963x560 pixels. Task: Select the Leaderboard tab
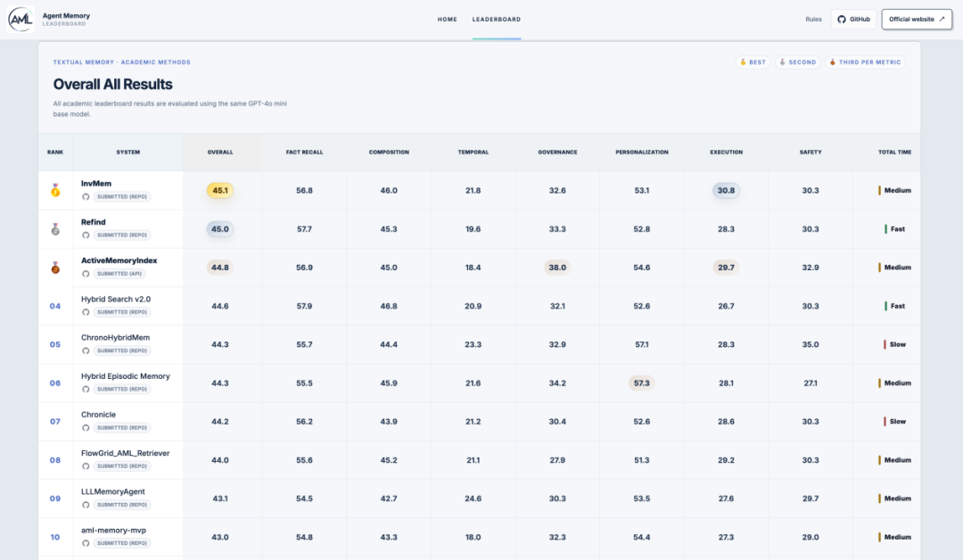[x=497, y=19]
